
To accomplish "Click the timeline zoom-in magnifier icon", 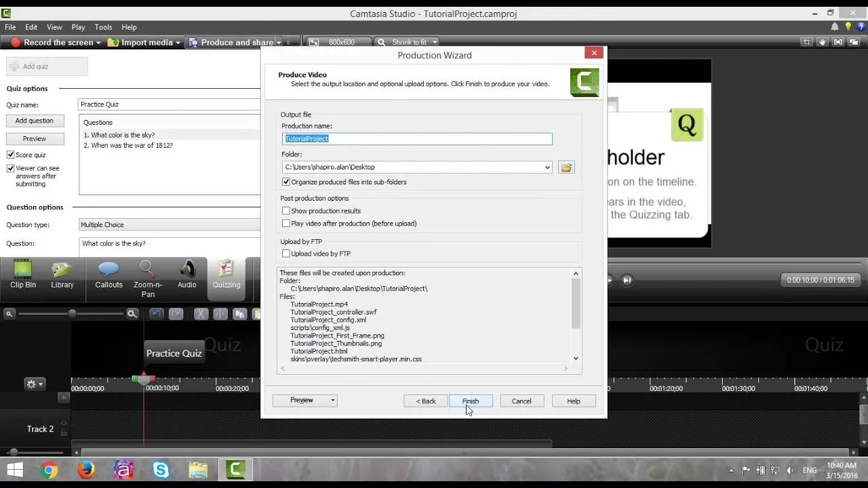I will pyautogui.click(x=132, y=314).
